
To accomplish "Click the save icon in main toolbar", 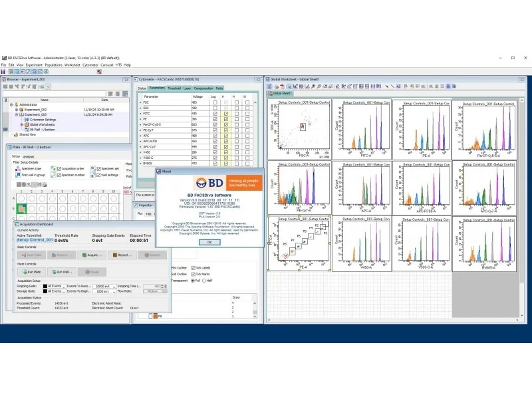I will [4, 71].
